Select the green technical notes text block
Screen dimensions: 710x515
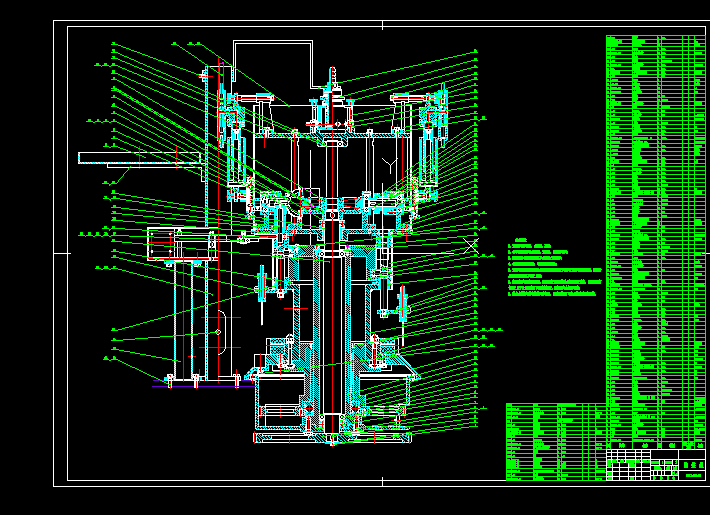(x=555, y=267)
